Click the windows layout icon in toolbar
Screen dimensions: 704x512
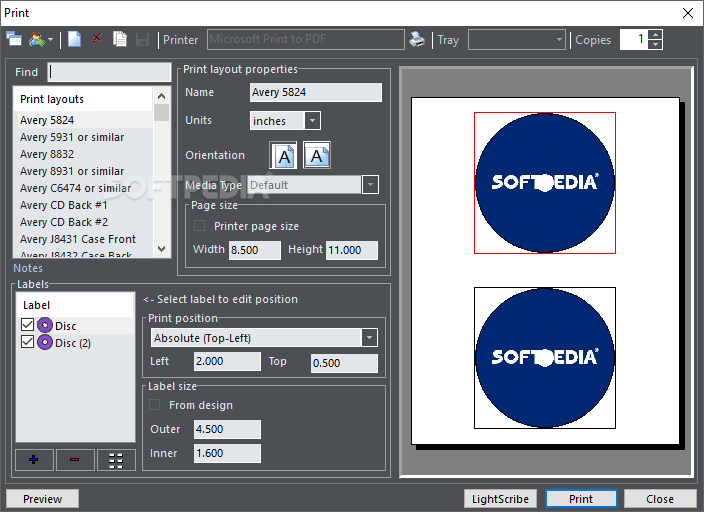click(14, 40)
